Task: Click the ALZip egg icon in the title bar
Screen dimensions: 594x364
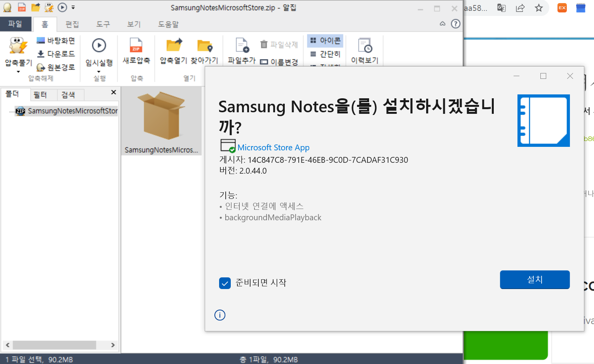Action: [x=7, y=7]
